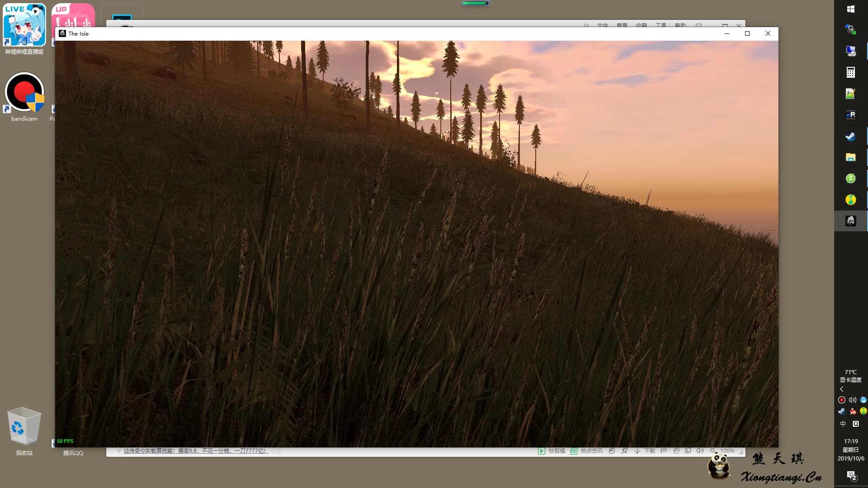The width and height of the screenshot is (868, 488).
Task: Click the QQ Music tray icon
Action: click(x=863, y=411)
